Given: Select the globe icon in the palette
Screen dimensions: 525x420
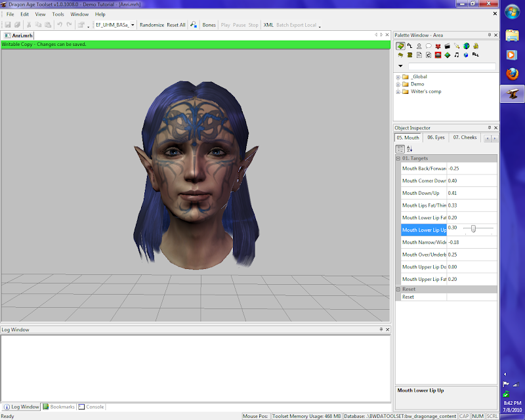Looking at the screenshot, I should 466,46.
